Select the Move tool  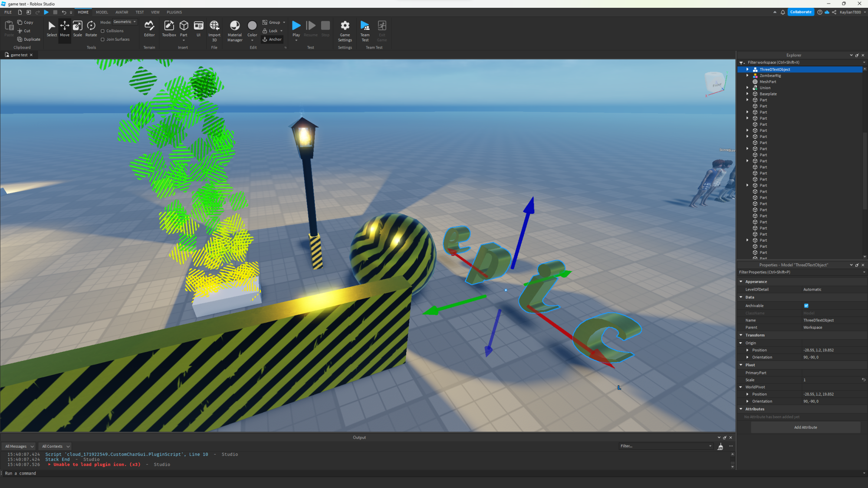(x=64, y=29)
